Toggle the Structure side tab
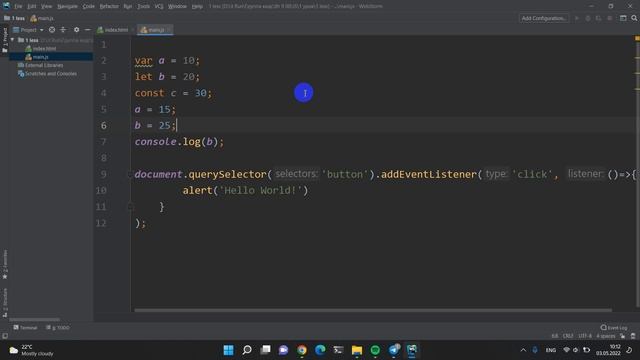The height and width of the screenshot is (360, 640). click(x=4, y=303)
